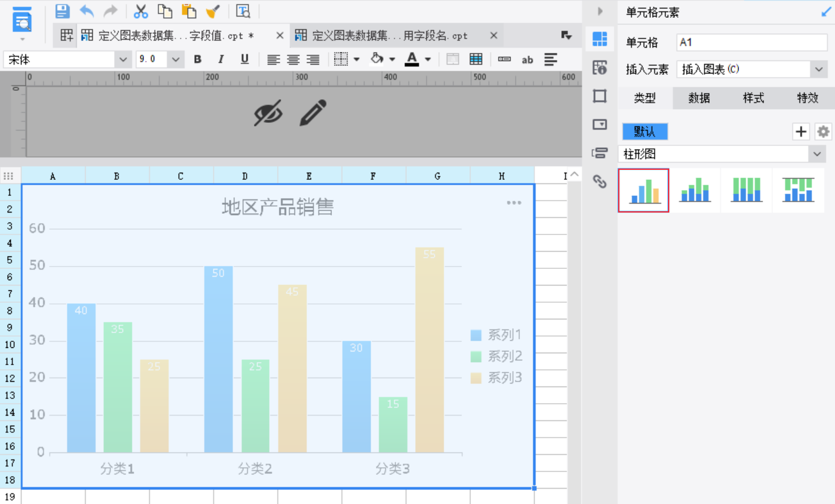835x504 pixels.
Task: Select the stacked column chart thumbnail
Action: [695, 191]
